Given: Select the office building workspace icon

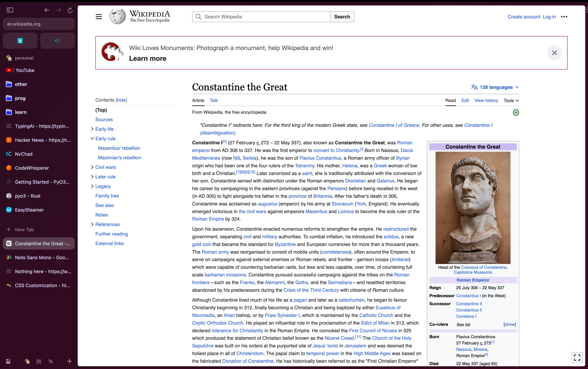Looking at the screenshot, I should point(39,361).
